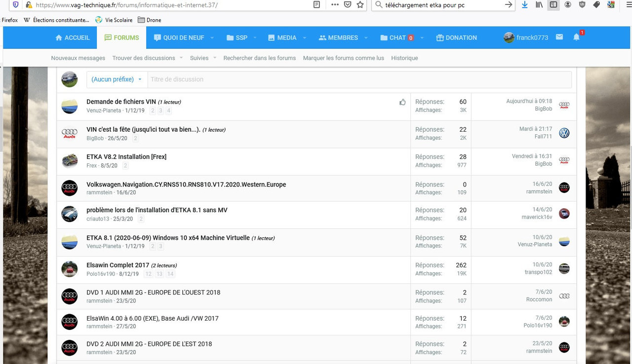Expand the QUOI DE NEUF dropdown arrow
632x364 pixels.
[212, 37]
